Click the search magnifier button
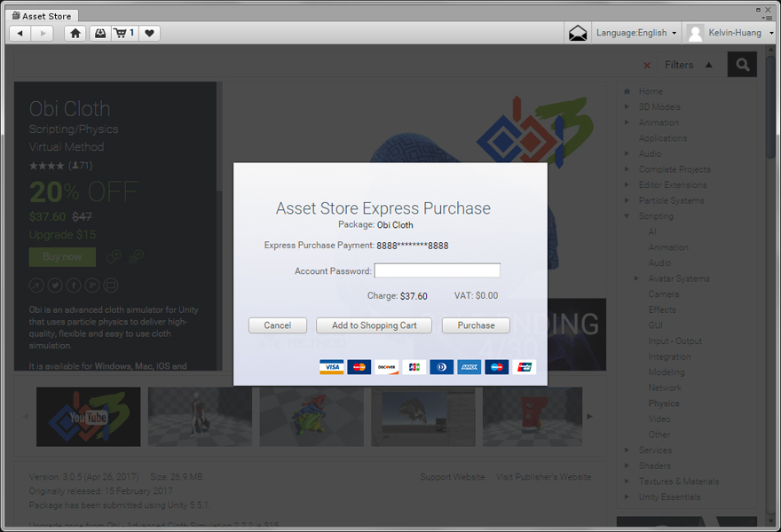 click(742, 65)
